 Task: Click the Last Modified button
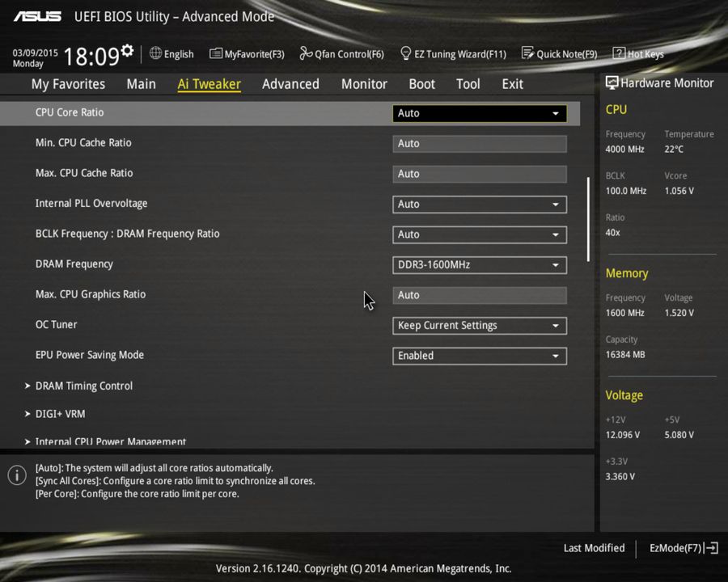pyautogui.click(x=594, y=548)
